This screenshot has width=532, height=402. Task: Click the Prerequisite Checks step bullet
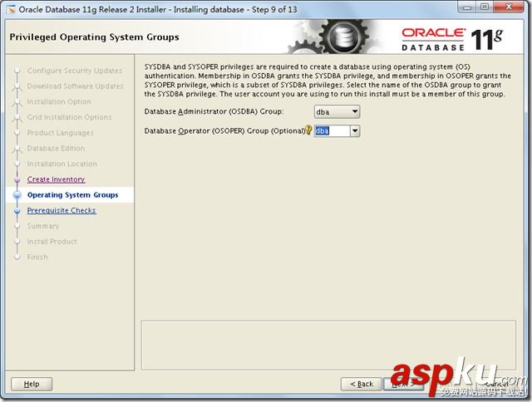tap(17, 211)
